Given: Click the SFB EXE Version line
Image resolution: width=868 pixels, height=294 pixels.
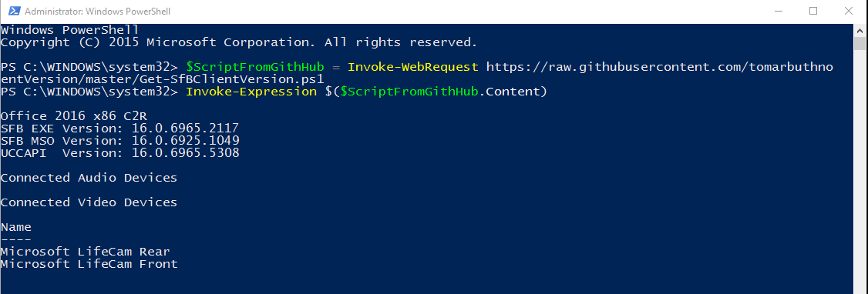Looking at the screenshot, I should (119, 129).
